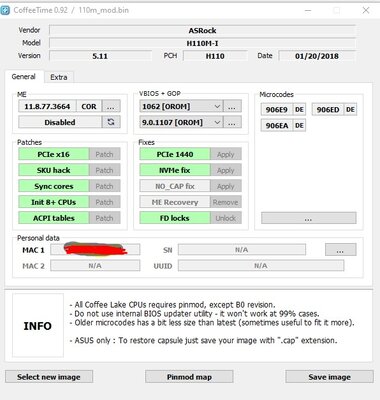
Task: Click the Personal data browse button
Action: 341,250
